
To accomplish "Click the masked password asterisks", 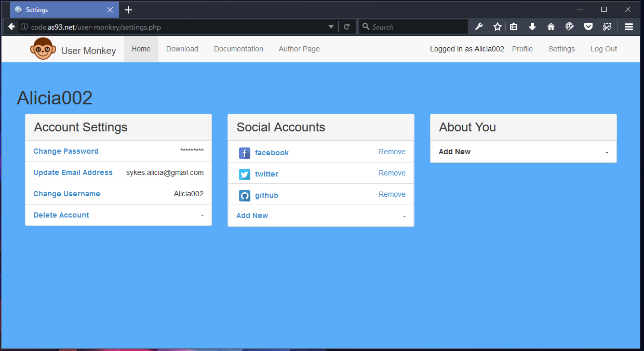I will tap(192, 151).
